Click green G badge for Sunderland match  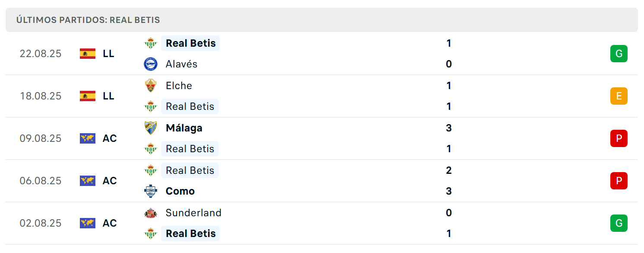click(619, 223)
